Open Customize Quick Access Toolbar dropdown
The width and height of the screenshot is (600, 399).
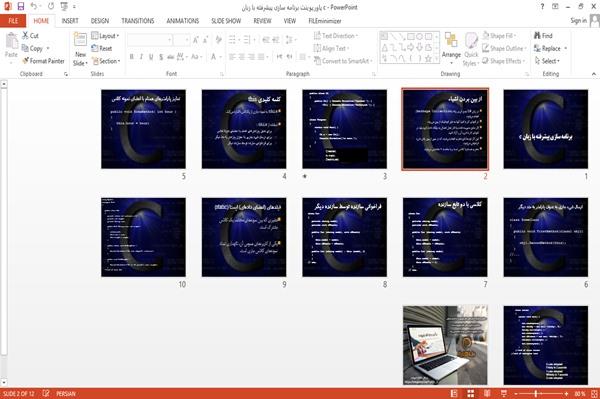pos(74,7)
